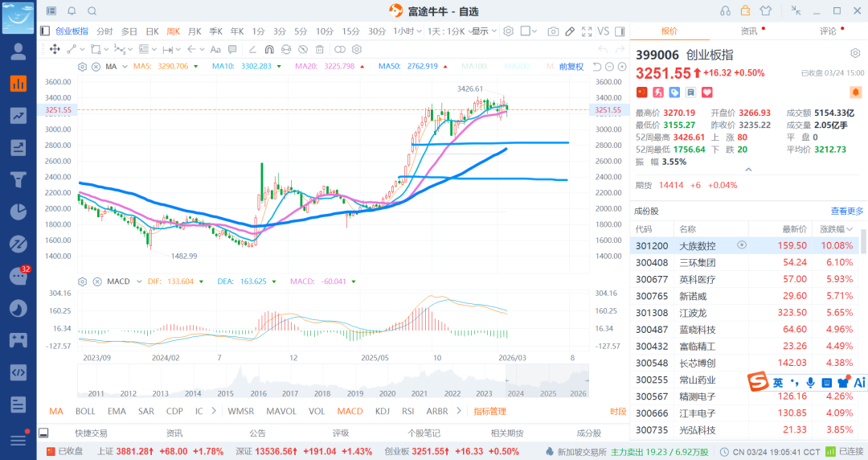This screenshot has width=868, height=460.
Task: Open the screener funnel sidebar icon
Action: (x=18, y=179)
